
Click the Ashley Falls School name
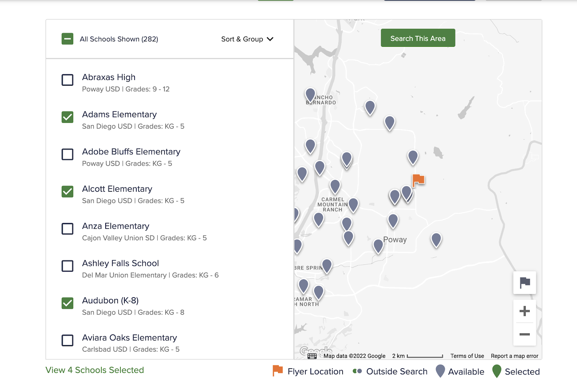120,263
